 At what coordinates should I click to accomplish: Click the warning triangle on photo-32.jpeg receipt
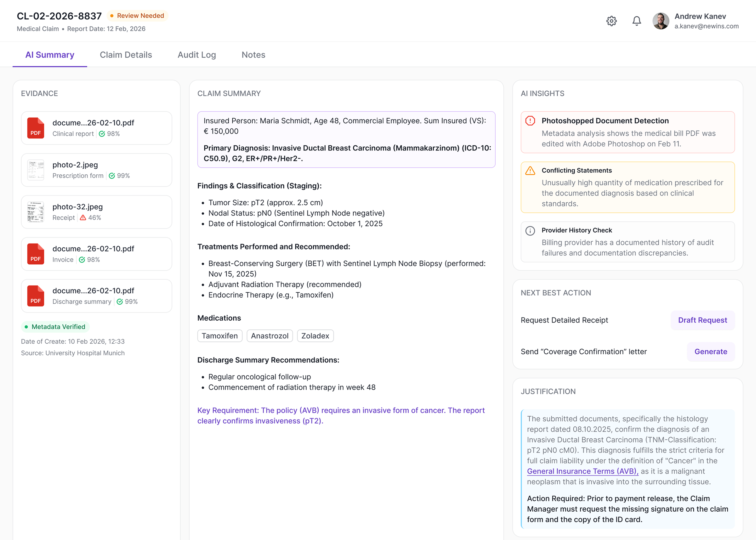[83, 217]
